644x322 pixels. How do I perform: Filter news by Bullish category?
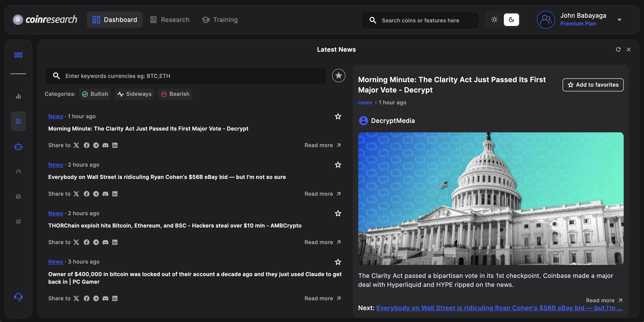(x=95, y=94)
